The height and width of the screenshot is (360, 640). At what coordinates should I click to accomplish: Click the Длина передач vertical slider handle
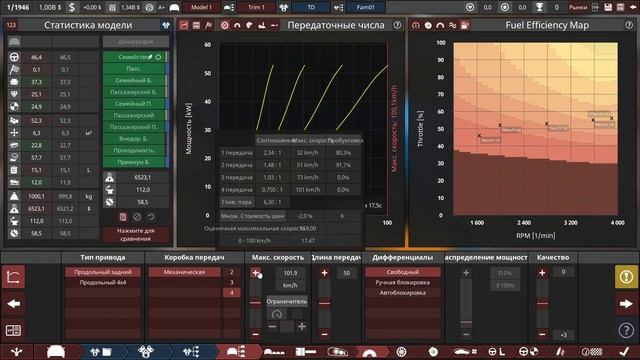pos(324,303)
